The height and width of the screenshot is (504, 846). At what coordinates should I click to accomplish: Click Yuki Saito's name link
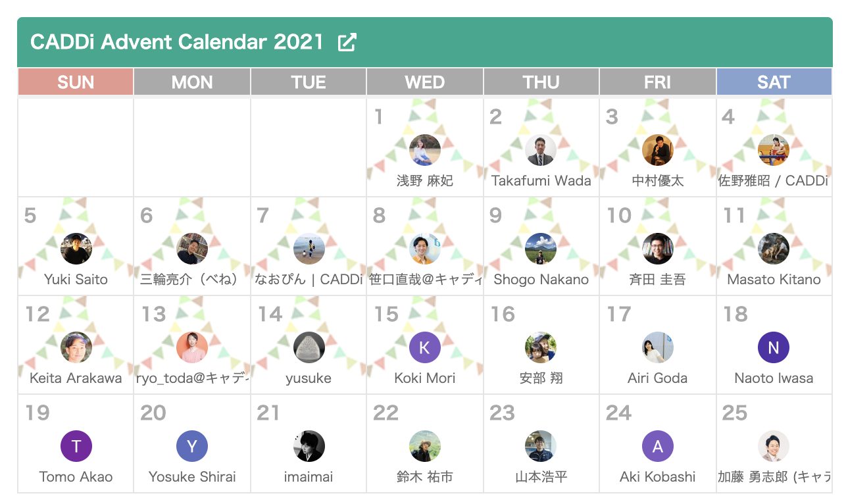(76, 280)
